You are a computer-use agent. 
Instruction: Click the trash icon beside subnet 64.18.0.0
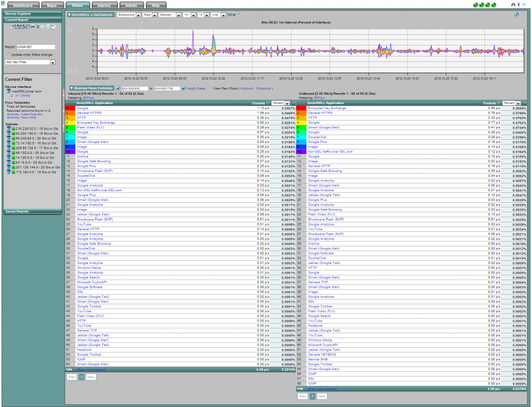point(9,163)
